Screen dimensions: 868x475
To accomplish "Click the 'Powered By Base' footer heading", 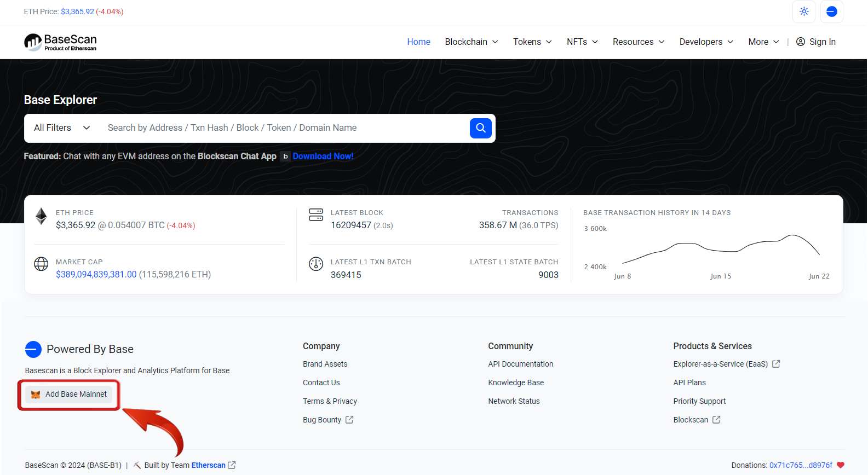I will (90, 349).
